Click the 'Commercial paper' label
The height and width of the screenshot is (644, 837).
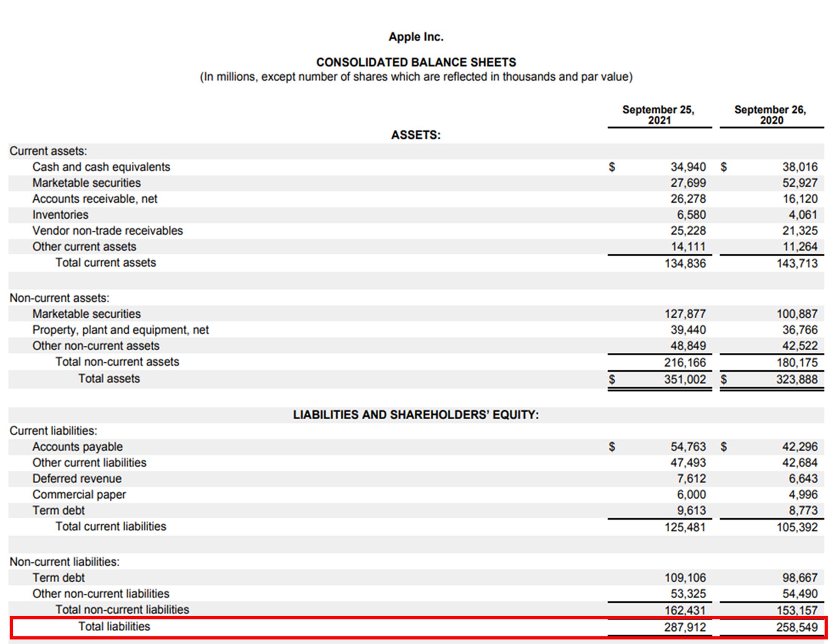79,495
